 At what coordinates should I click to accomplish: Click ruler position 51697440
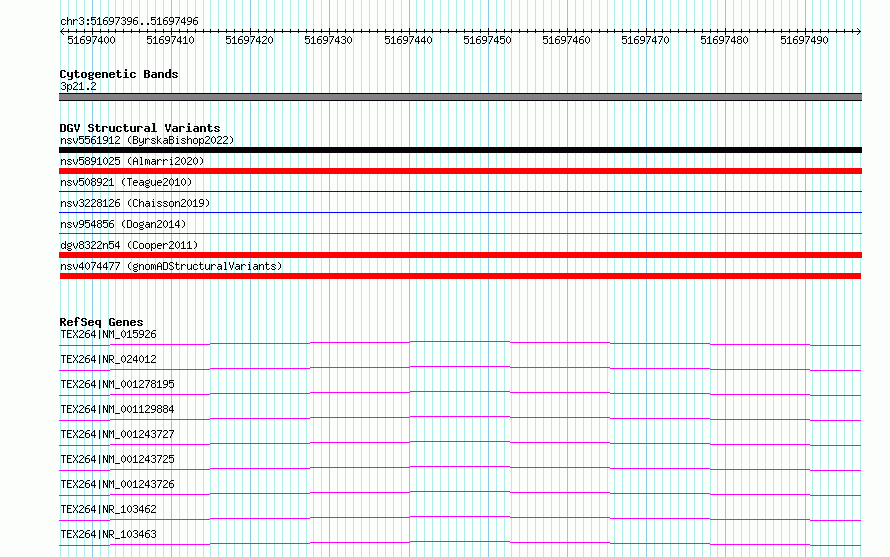(408, 40)
